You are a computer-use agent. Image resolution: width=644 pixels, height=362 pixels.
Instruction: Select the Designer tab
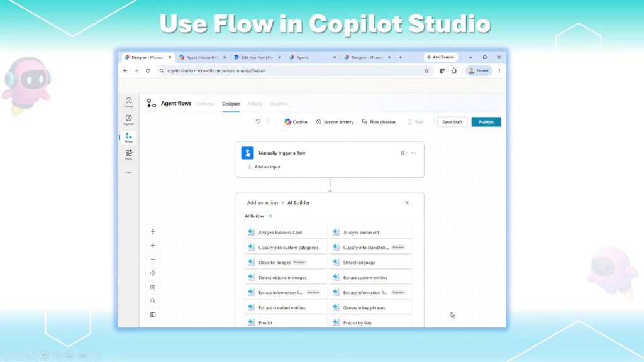[231, 104]
